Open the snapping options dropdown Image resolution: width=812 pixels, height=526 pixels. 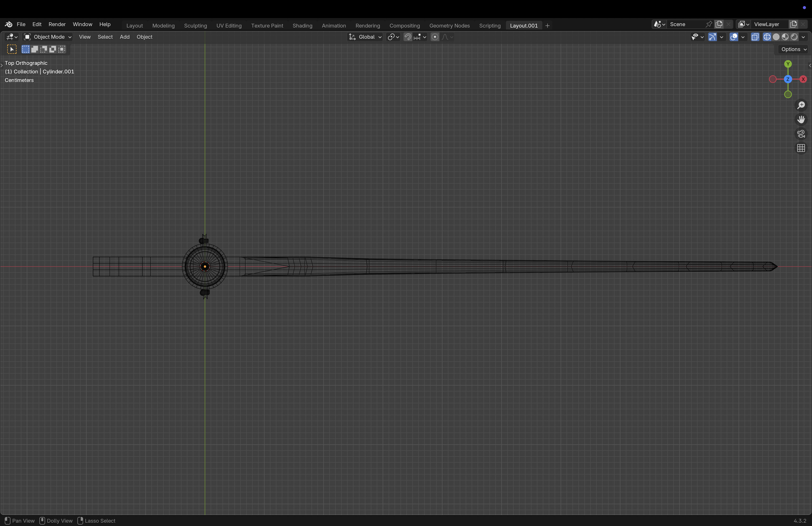420,37
